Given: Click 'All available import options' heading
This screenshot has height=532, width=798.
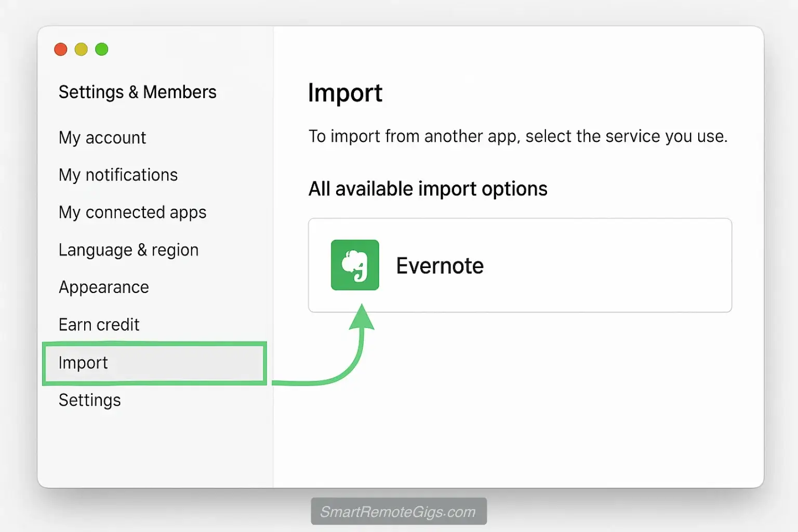Looking at the screenshot, I should point(428,189).
